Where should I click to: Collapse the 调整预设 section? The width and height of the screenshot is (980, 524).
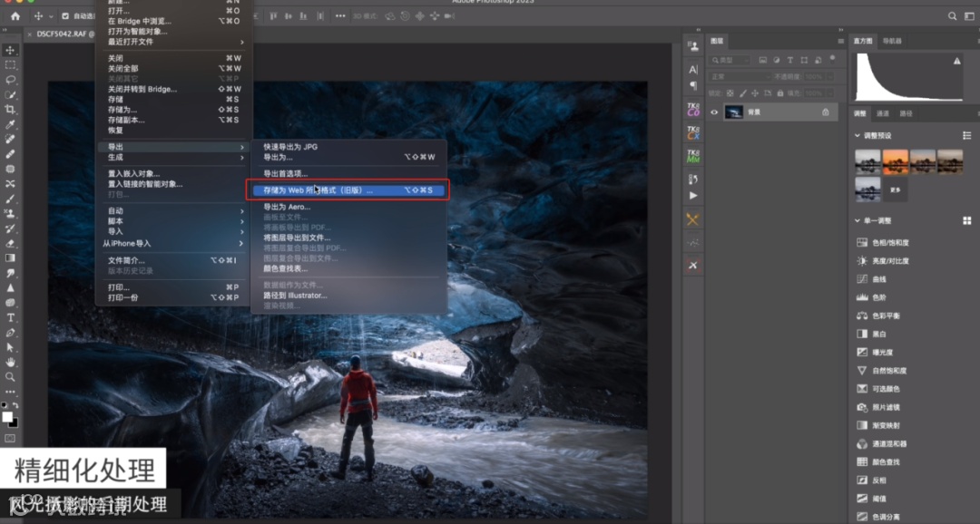pyautogui.click(x=857, y=135)
